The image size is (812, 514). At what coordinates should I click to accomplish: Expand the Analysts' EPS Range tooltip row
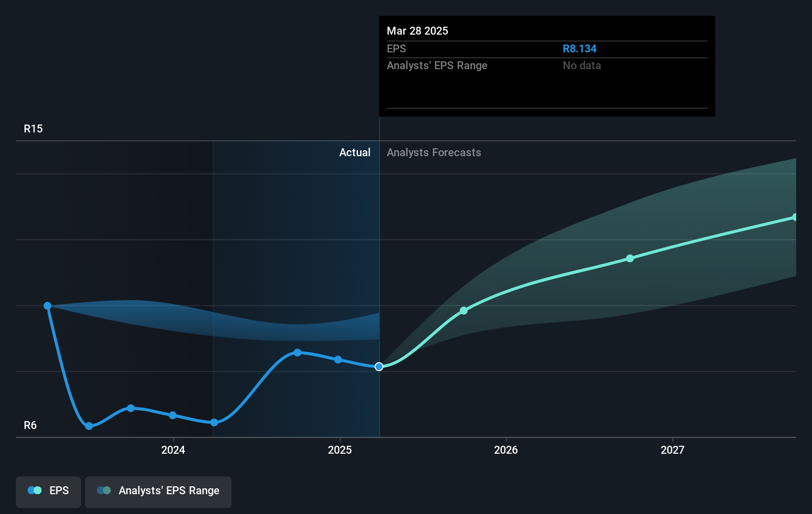437,65
